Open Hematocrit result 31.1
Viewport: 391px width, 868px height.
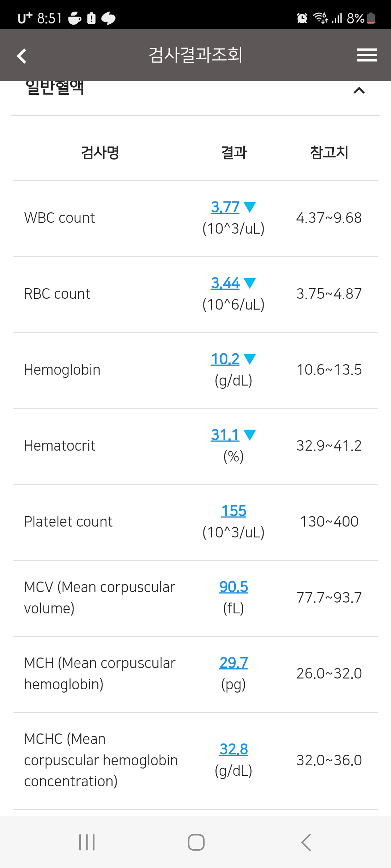[x=225, y=435]
